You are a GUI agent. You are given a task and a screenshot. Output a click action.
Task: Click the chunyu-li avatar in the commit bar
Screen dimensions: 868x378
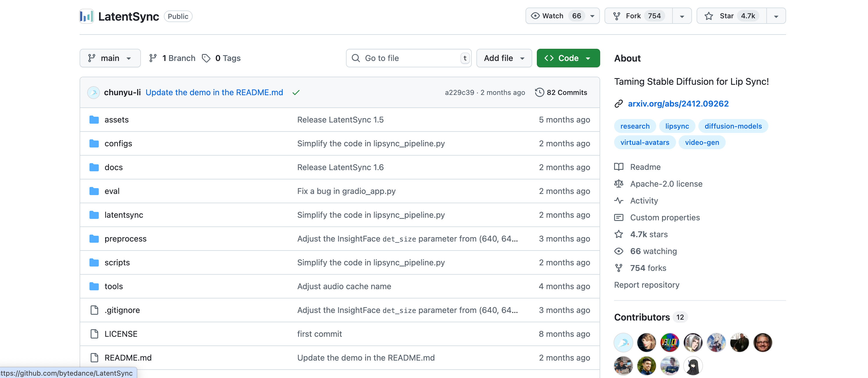pos(93,92)
